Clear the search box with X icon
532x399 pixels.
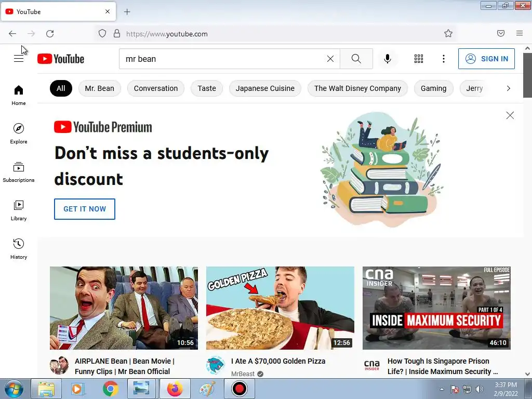[330, 59]
